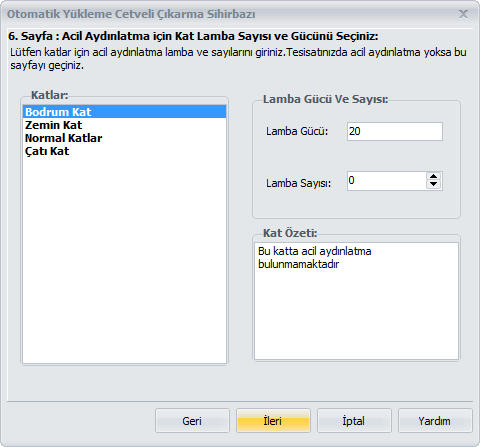Go back with the Geri button
Image resolution: width=480 pixels, height=447 pixels.
pos(192,421)
